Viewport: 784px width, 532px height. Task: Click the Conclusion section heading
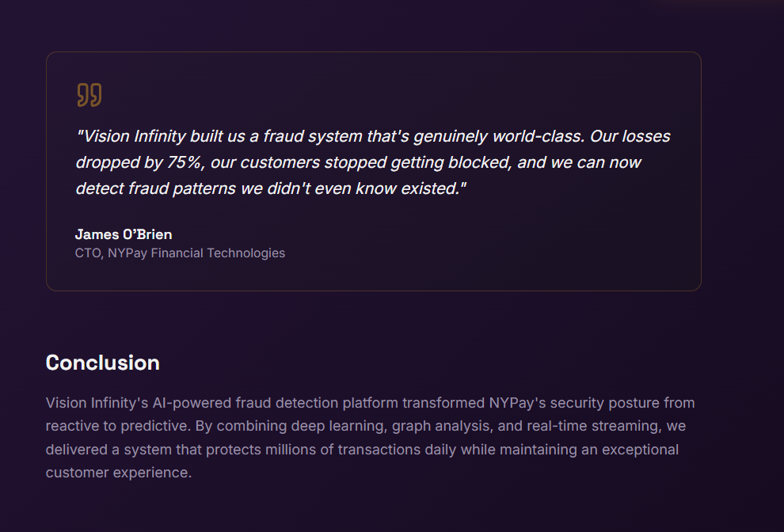coord(103,363)
